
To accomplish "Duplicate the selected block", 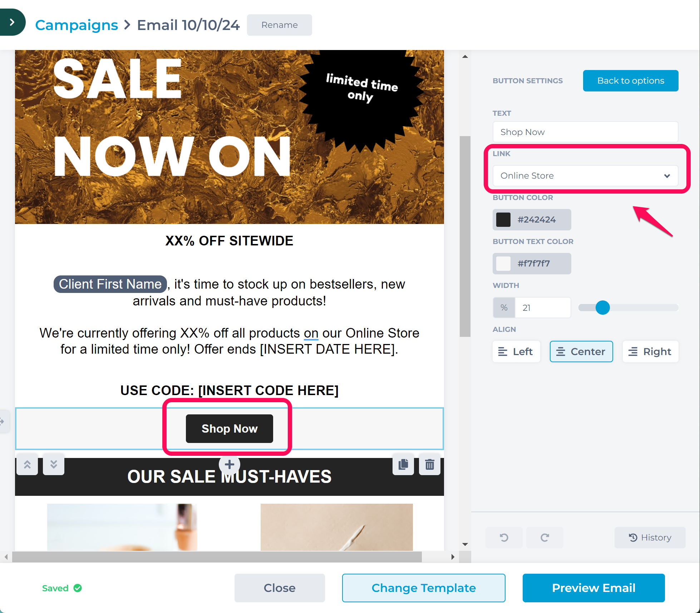I will click(x=403, y=464).
